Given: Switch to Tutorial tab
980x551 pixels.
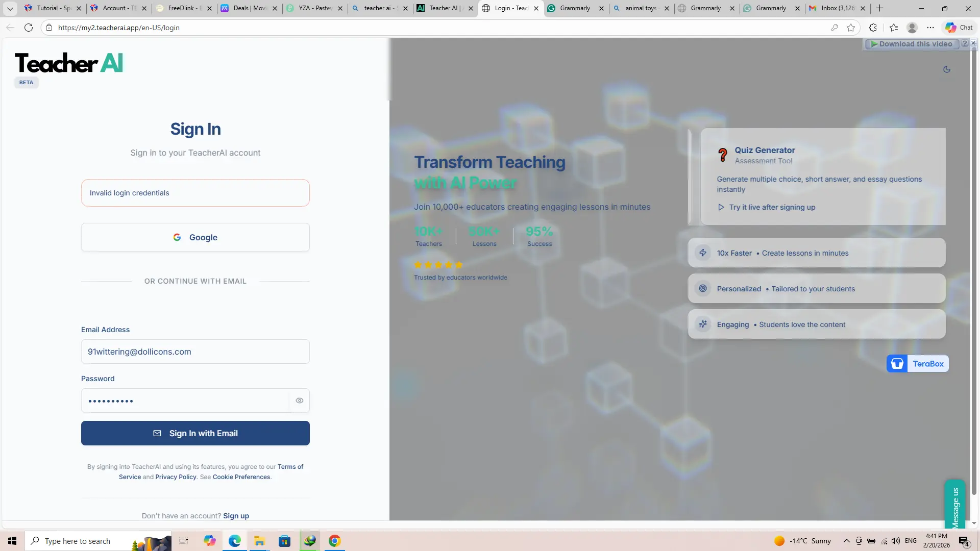Looking at the screenshot, I should point(53,8).
